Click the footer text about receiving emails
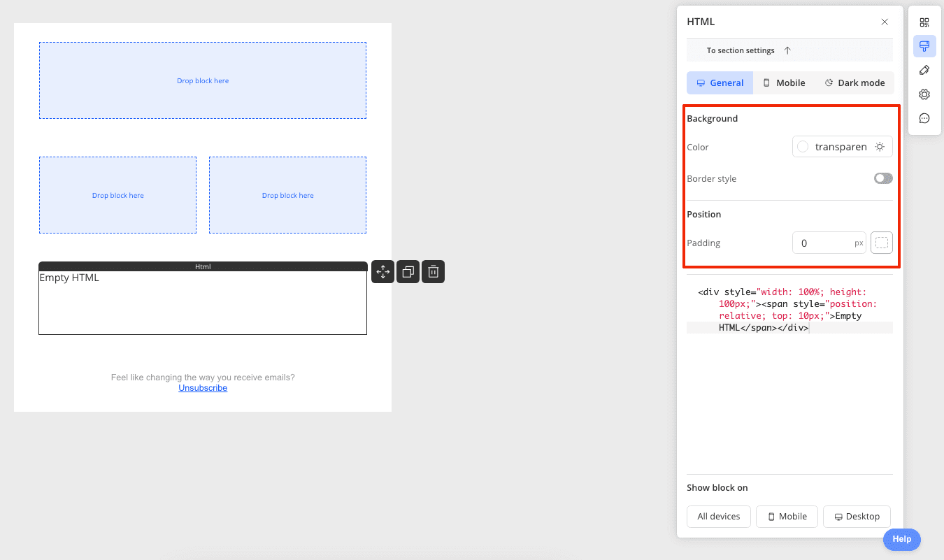 [x=203, y=378]
